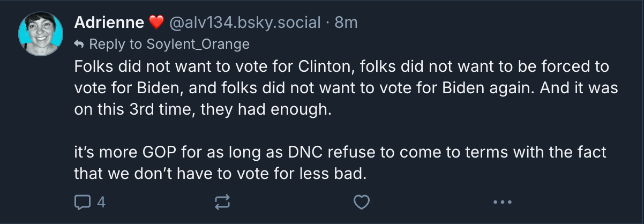Viewport: 644px width, 224px height.
Task: Open the @alv134.bsky.social handle link
Action: [245, 23]
